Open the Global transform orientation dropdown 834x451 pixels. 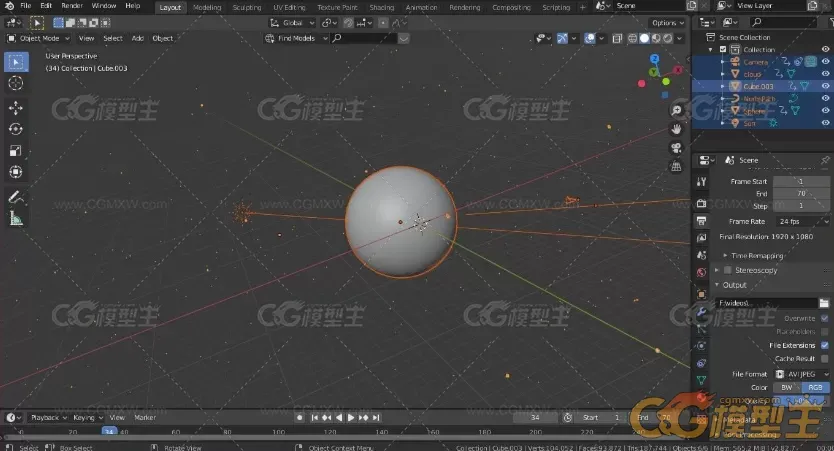(x=292, y=23)
